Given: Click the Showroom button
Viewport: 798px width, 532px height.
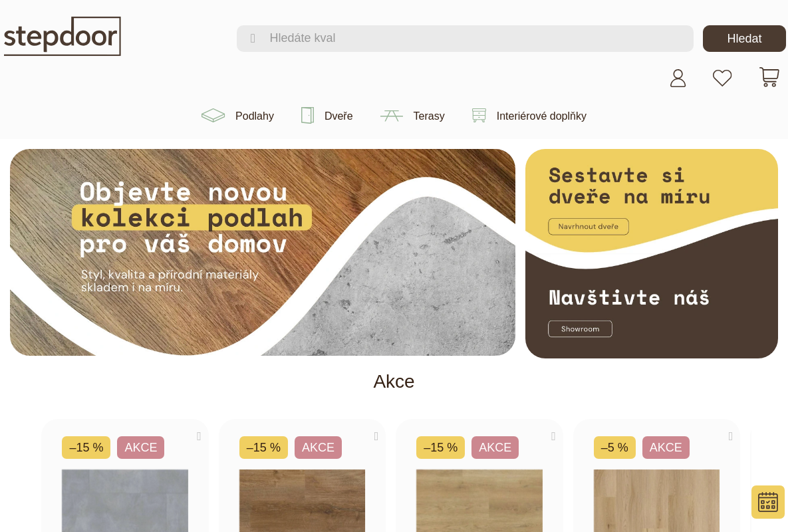Looking at the screenshot, I should click(x=580, y=329).
